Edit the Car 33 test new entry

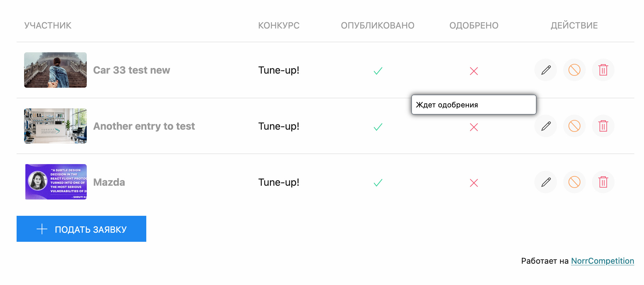(546, 70)
